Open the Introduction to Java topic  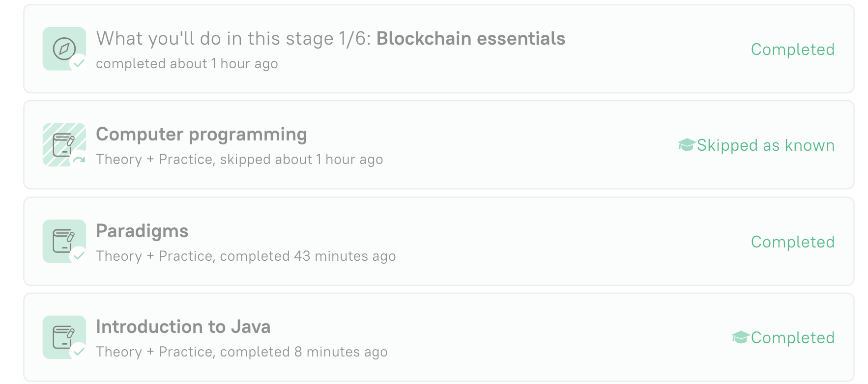(x=183, y=327)
